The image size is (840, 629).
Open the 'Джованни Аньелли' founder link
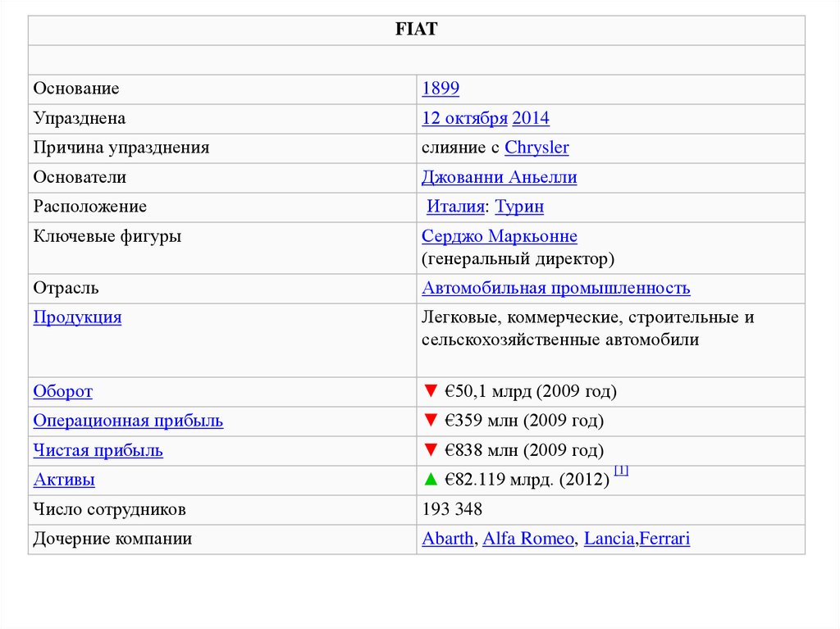[500, 177]
